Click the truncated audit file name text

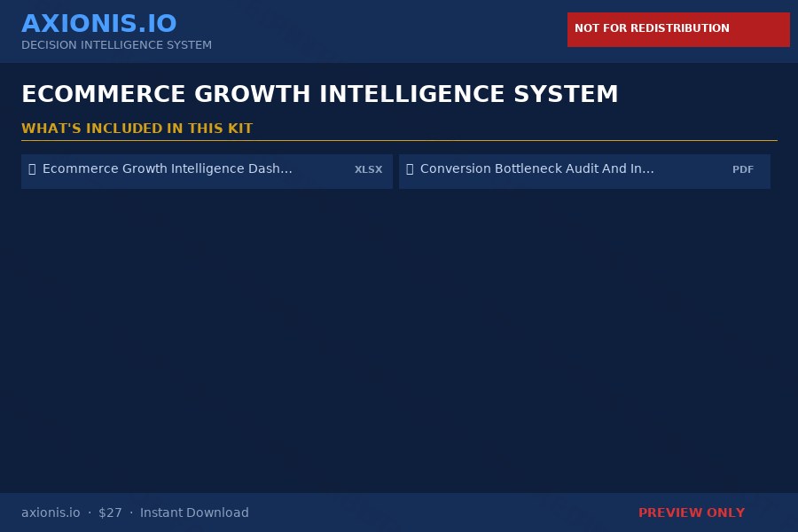(537, 168)
